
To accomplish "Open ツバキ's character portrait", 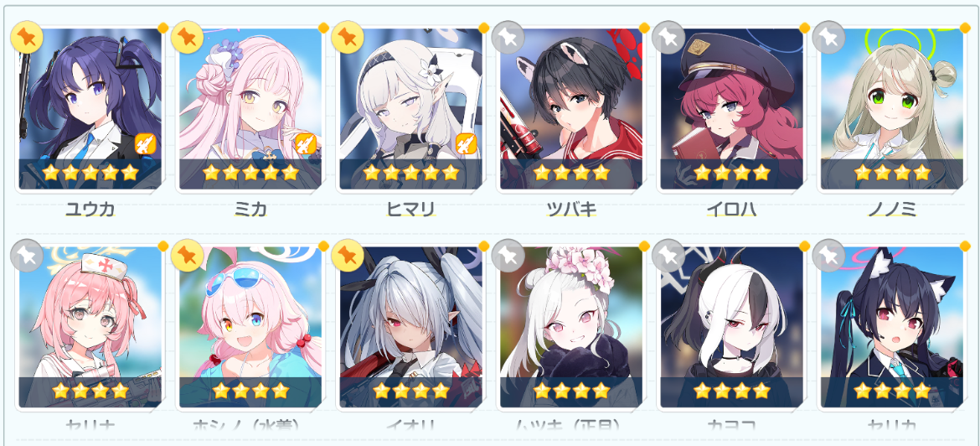I will [571, 109].
